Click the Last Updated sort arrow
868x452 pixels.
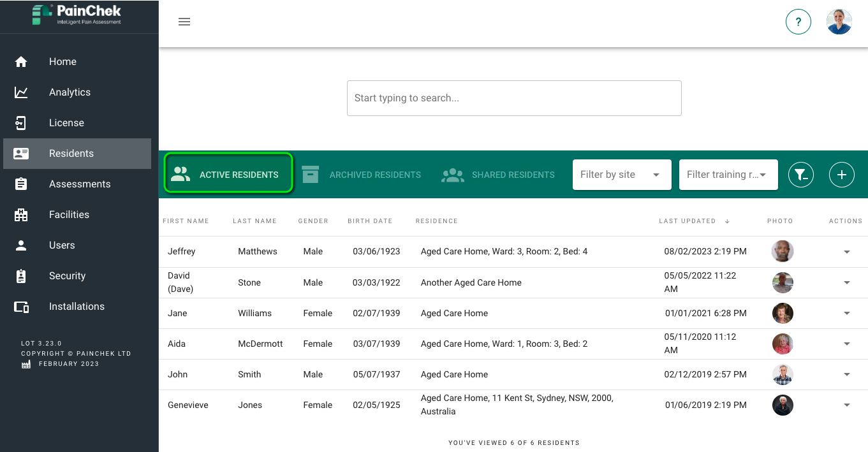[x=727, y=221]
